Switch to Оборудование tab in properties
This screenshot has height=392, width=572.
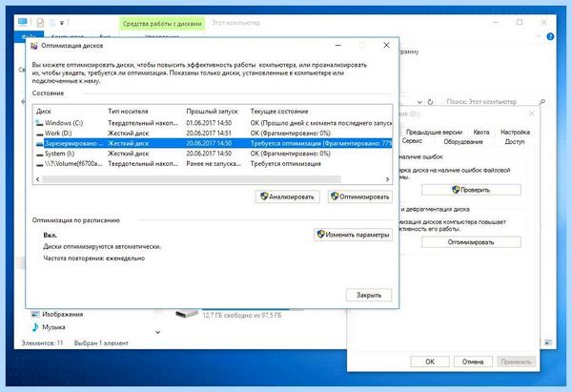463,141
